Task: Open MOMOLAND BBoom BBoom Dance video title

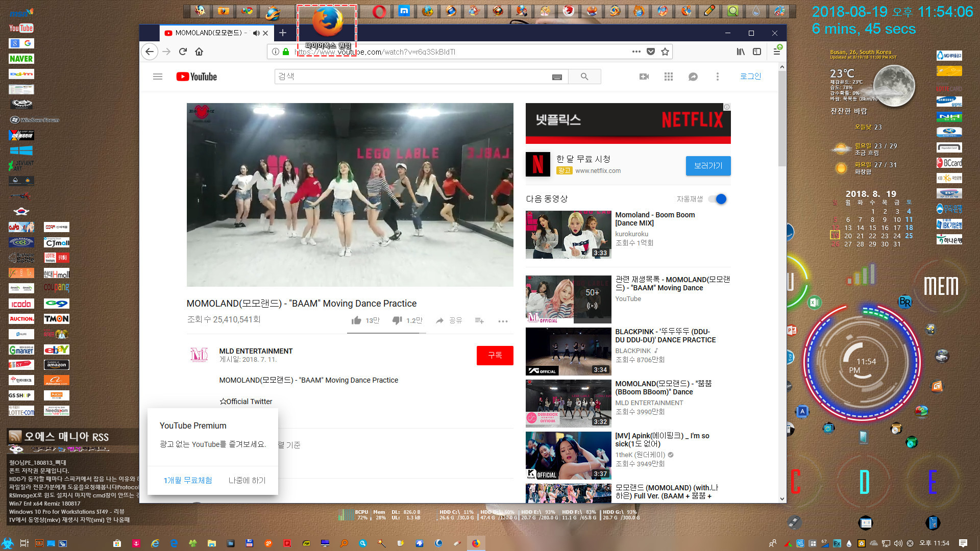Action: (663, 388)
